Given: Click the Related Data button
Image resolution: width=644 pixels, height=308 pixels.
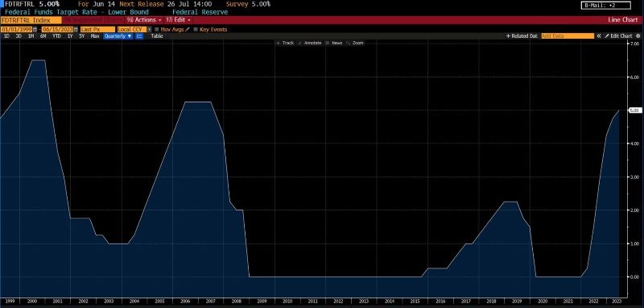Looking at the screenshot, I should [522, 36].
